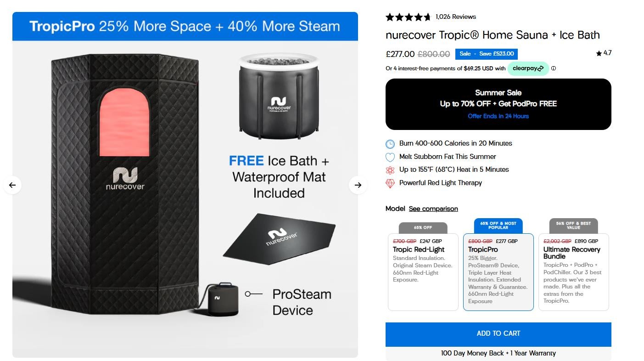The image size is (644, 361).
Task: Open the See comparison link
Action: click(433, 209)
